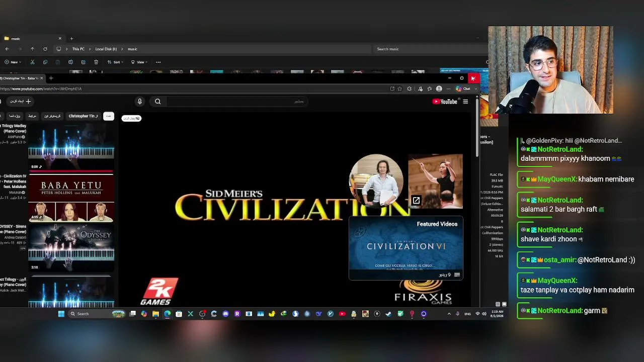Go up one folder in File Explorer
644x362 pixels.
tap(32, 49)
